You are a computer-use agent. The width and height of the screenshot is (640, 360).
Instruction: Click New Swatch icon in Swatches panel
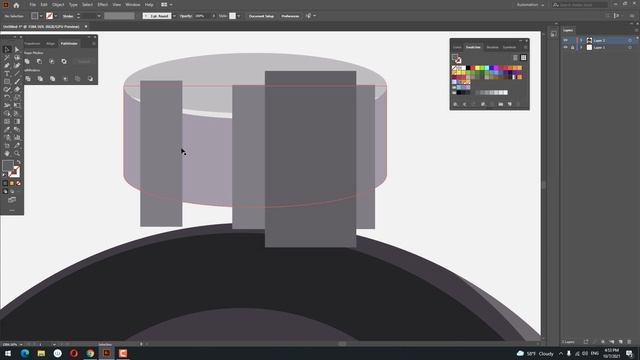[x=510, y=104]
